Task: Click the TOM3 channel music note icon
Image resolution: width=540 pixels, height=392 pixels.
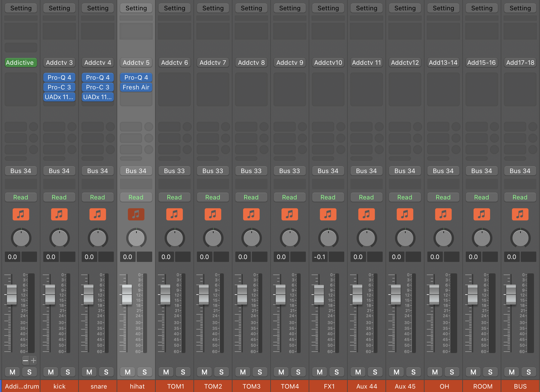Action: click(x=251, y=214)
